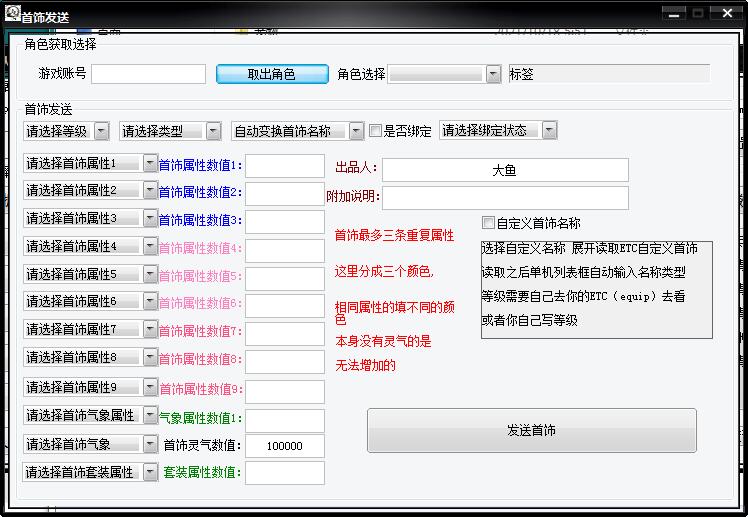This screenshot has height=517, width=748.
Task: Open the 请选择类型 dropdown
Action: [170, 131]
